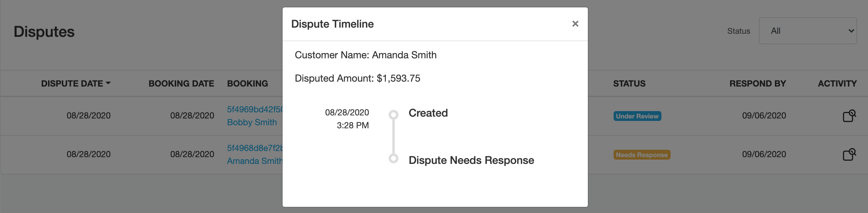868x213 pixels.
Task: Click the Booking Date column header
Action: pyautogui.click(x=181, y=83)
